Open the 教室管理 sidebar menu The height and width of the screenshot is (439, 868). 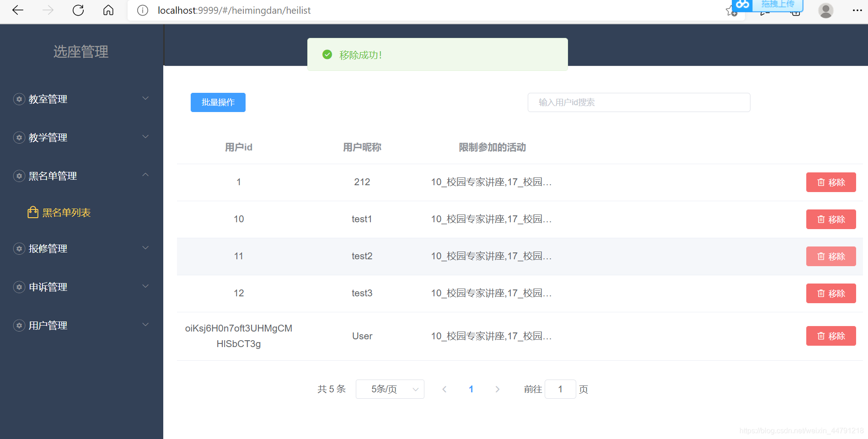point(81,99)
